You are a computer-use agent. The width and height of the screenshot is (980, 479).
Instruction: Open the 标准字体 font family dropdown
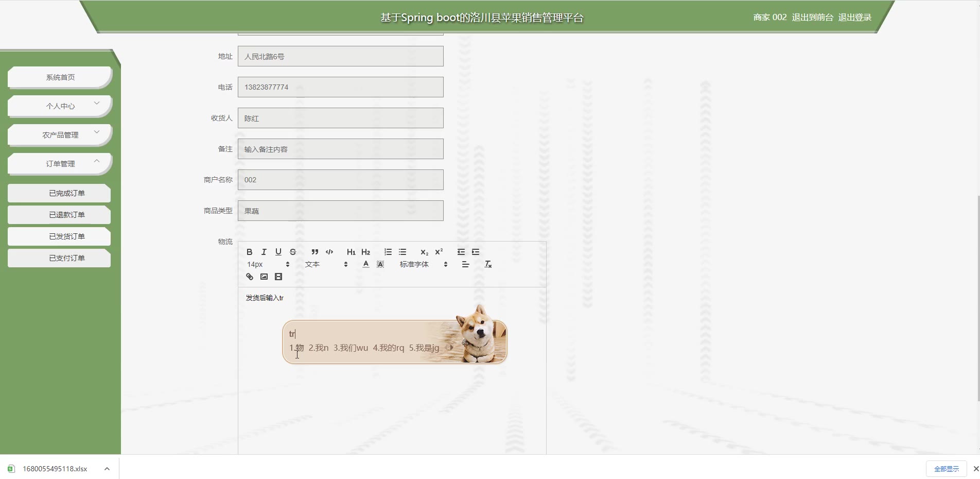[x=424, y=264]
